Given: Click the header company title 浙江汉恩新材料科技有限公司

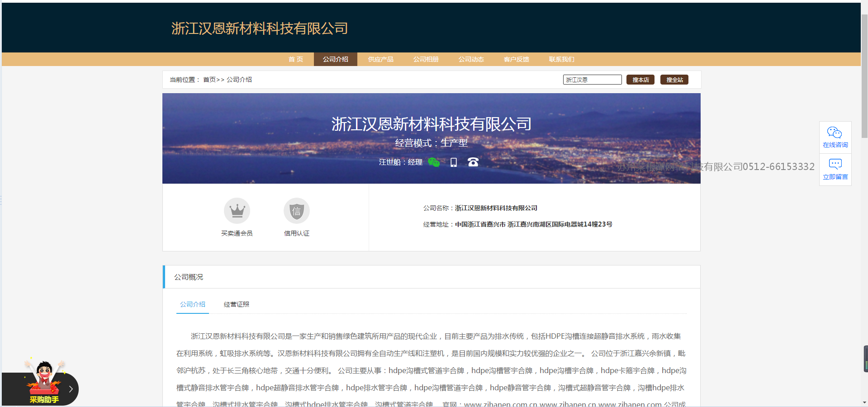Looking at the screenshot, I should click(260, 28).
